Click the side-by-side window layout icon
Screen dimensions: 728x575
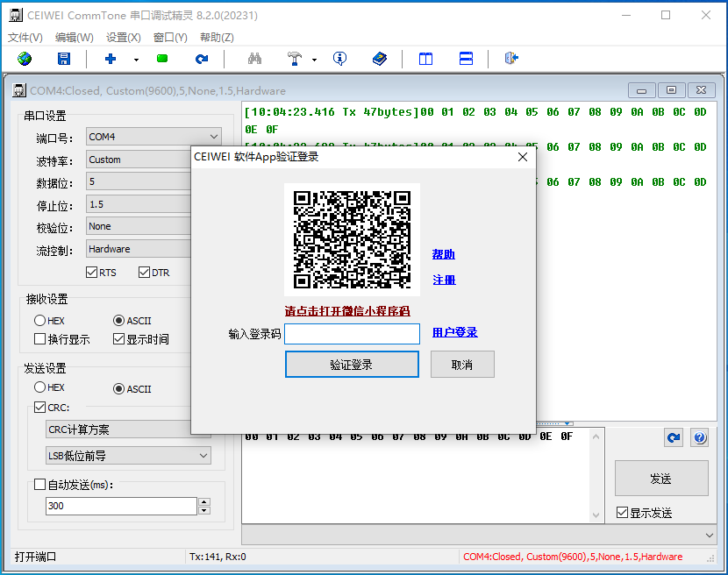[425, 59]
